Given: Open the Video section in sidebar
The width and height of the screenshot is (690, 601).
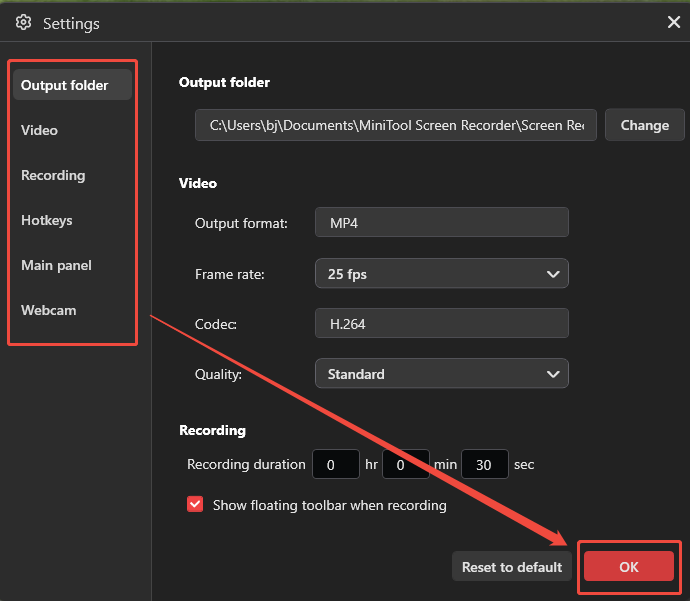Looking at the screenshot, I should tap(39, 130).
